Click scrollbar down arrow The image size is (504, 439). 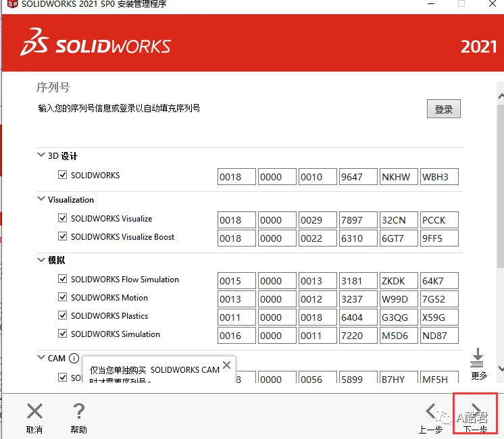click(x=501, y=368)
